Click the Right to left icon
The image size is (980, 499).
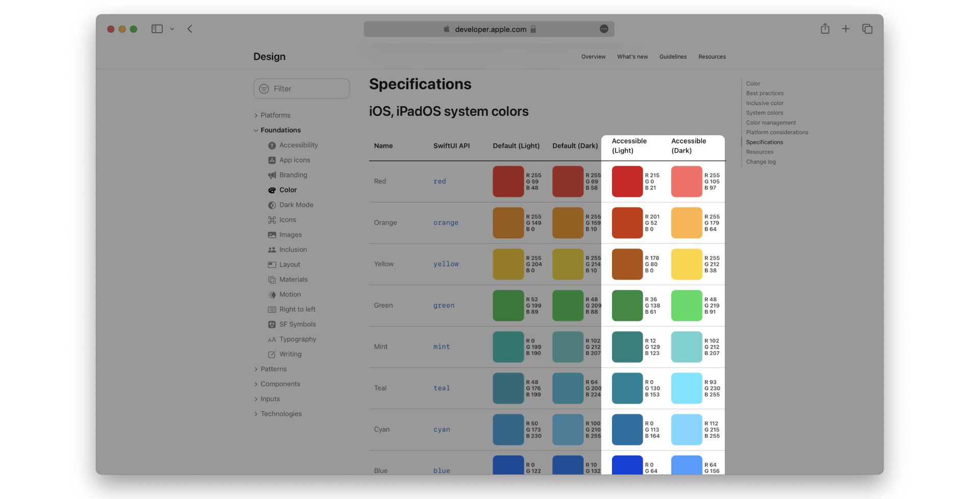pyautogui.click(x=272, y=309)
